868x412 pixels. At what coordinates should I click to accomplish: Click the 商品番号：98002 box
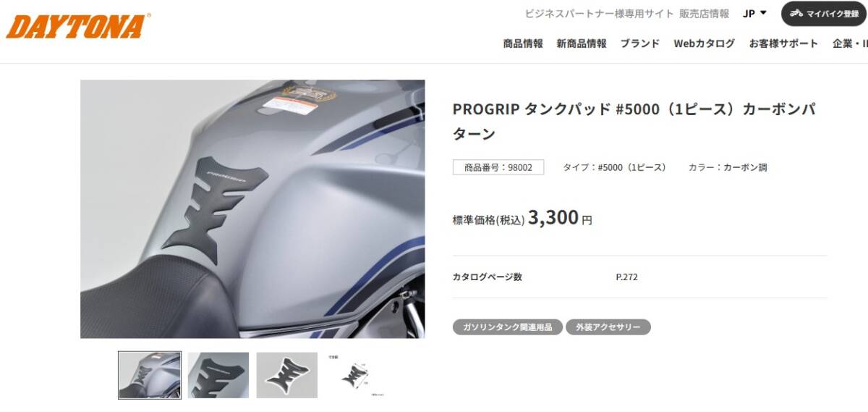pos(498,167)
